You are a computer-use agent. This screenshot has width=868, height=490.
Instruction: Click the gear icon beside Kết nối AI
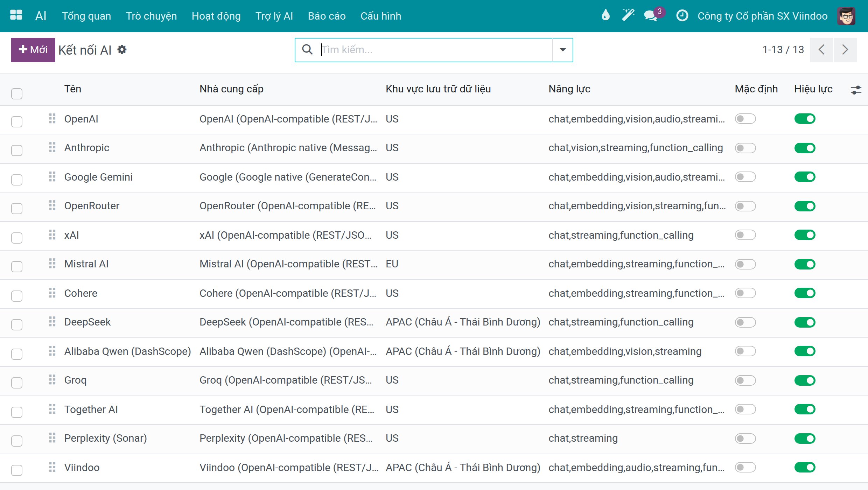pos(122,50)
